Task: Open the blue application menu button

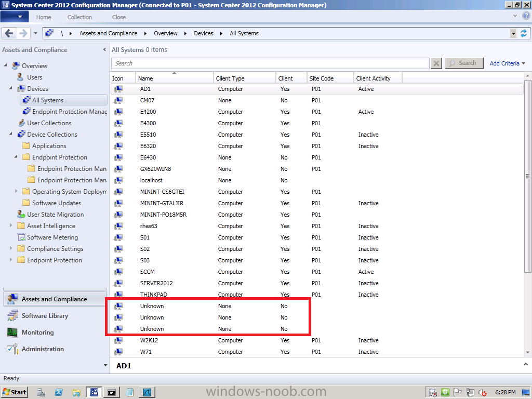Action: 15,17
